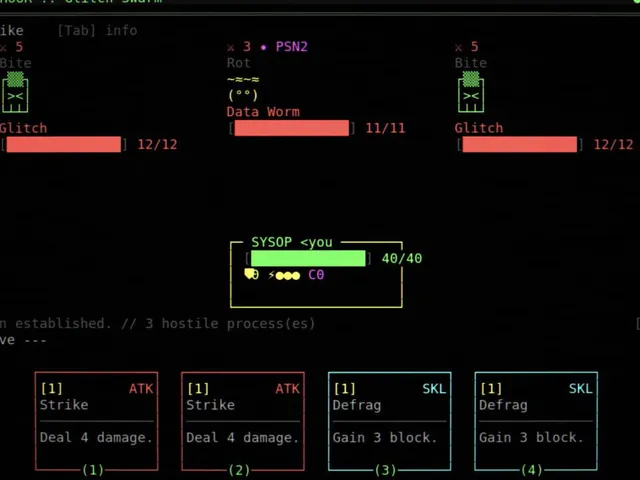The width and height of the screenshot is (640, 480).
Task: Click the SYSOP <you title
Action: [x=292, y=242]
